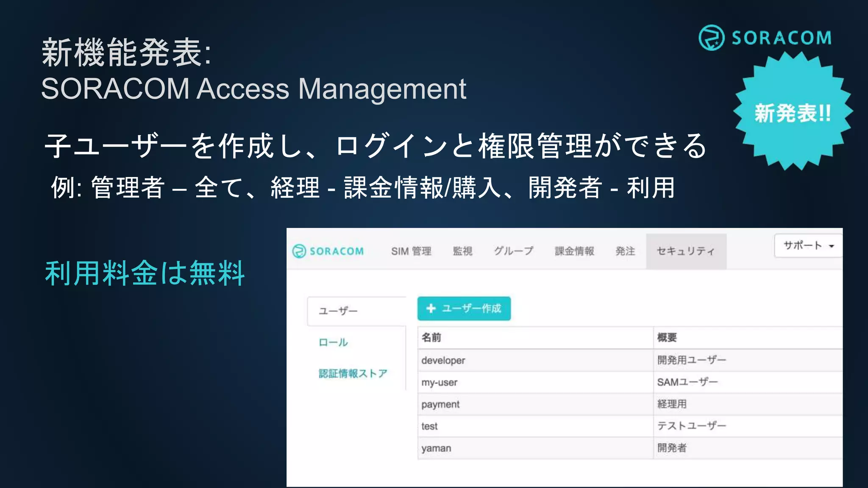Open the グループ menu item
Viewport: 868px width, 488px height.
pos(514,251)
